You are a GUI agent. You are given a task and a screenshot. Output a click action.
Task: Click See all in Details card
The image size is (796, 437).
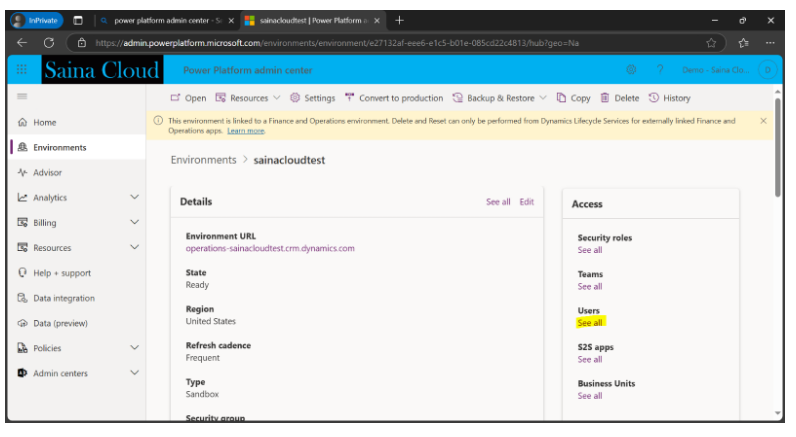(x=498, y=202)
